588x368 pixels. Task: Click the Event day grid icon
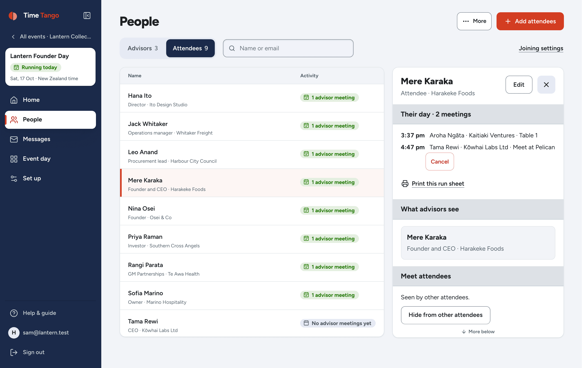(x=14, y=159)
